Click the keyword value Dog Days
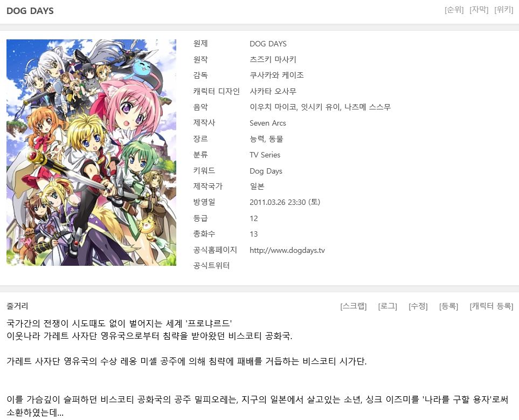 coord(266,171)
